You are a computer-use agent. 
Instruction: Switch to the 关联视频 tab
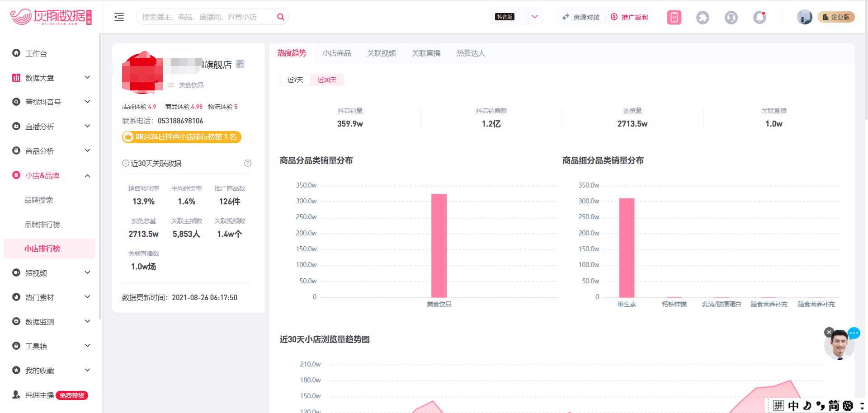click(381, 53)
